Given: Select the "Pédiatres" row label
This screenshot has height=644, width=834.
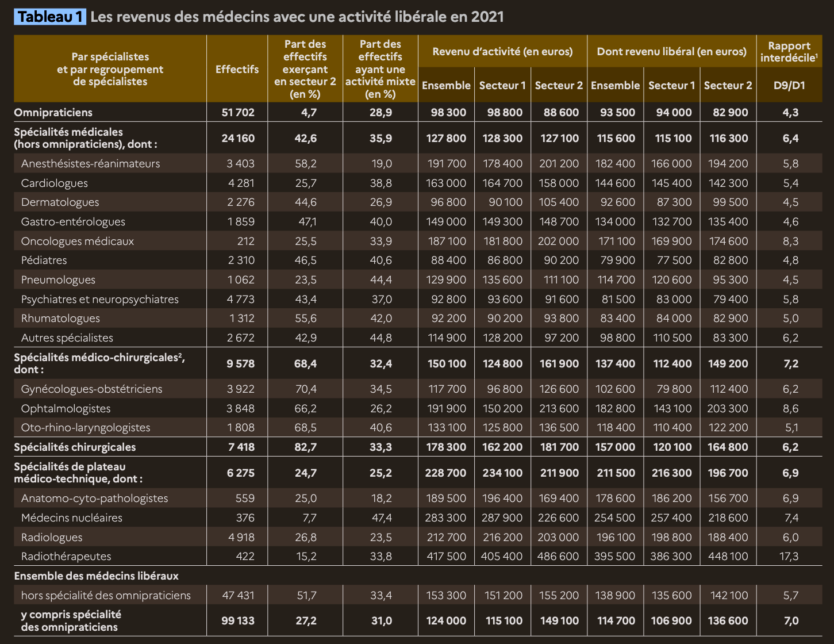Looking at the screenshot, I should tap(44, 260).
